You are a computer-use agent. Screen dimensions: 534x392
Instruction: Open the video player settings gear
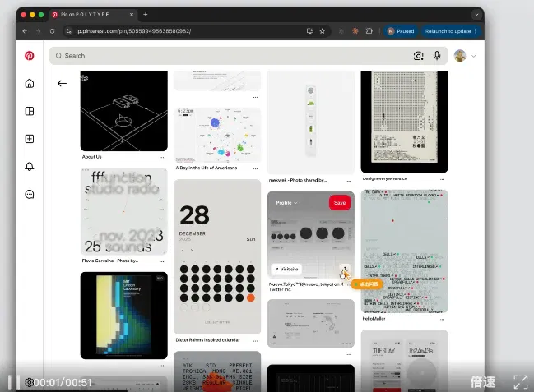(x=29, y=382)
